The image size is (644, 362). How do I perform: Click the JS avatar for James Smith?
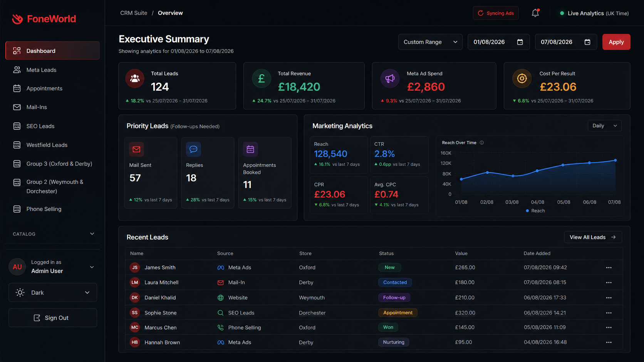coord(135,267)
